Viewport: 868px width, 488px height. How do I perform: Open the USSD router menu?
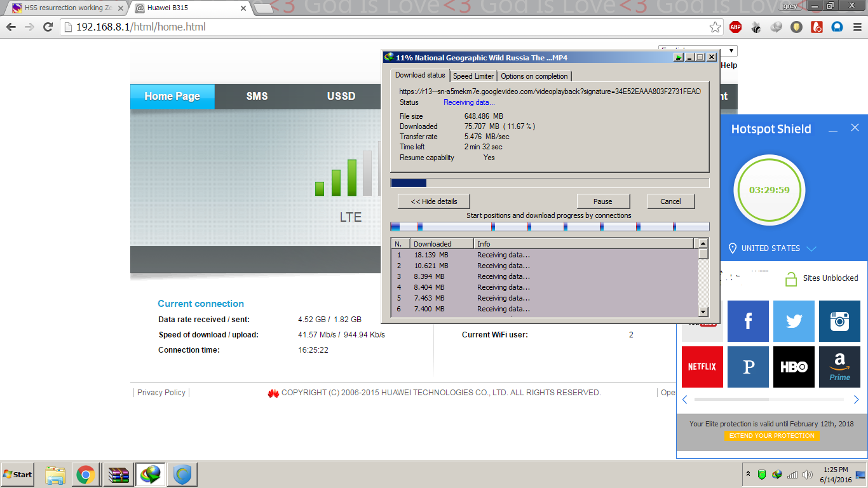[x=341, y=97]
